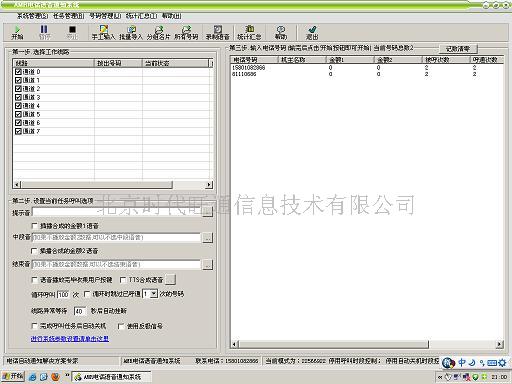Open the times dropdown showing 1

[153, 294]
